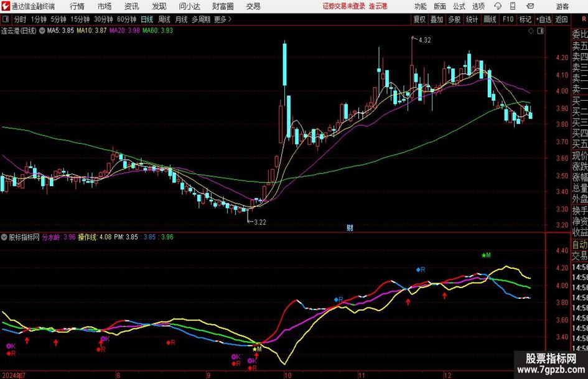Open the F10 company info button
This screenshot has width=588, height=379.
point(508,19)
